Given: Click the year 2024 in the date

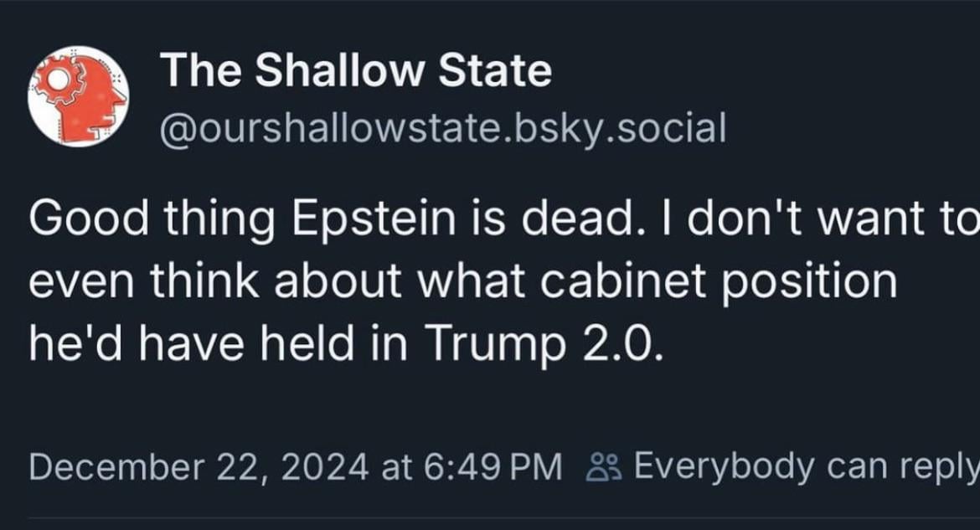Looking at the screenshot, I should tap(324, 467).
